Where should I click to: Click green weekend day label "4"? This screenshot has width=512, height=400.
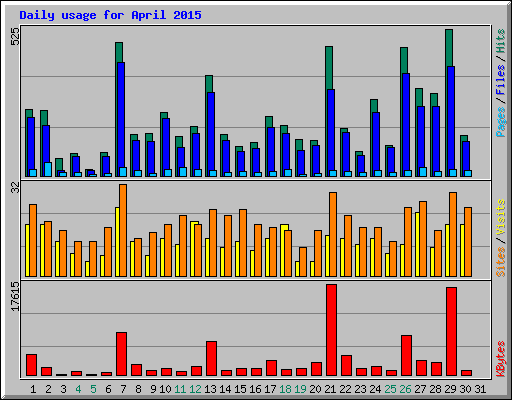pos(78,389)
